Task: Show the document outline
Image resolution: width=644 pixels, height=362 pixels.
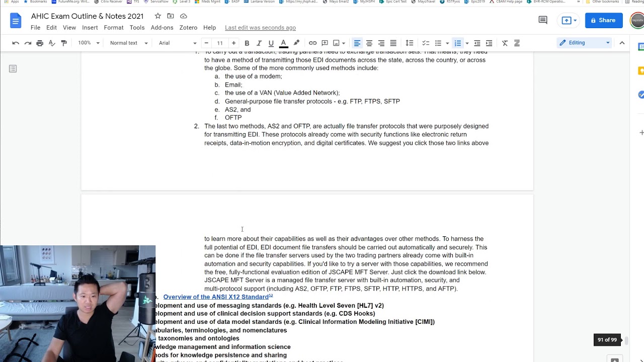Action: (x=13, y=69)
